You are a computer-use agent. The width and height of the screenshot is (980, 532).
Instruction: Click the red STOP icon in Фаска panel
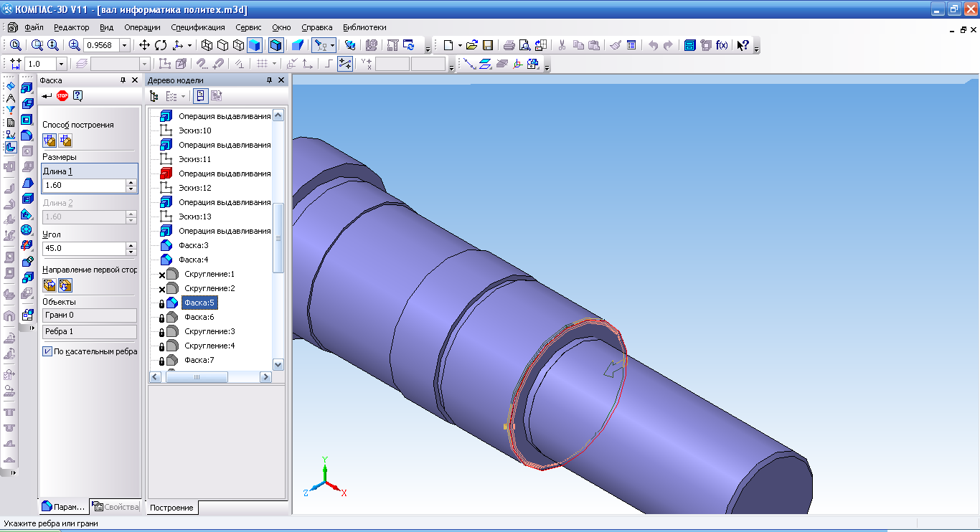point(62,96)
